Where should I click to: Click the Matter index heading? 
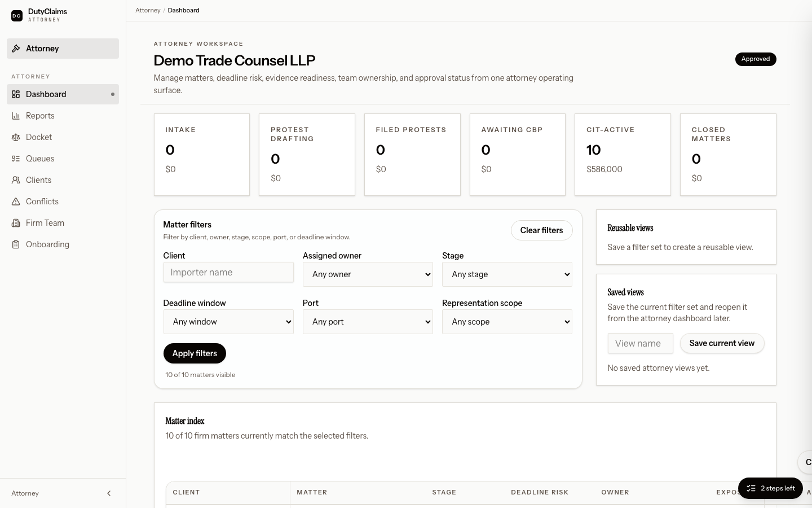click(185, 421)
